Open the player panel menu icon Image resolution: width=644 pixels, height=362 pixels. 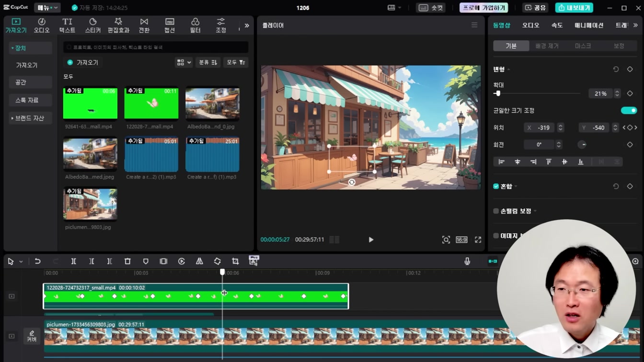(x=474, y=25)
